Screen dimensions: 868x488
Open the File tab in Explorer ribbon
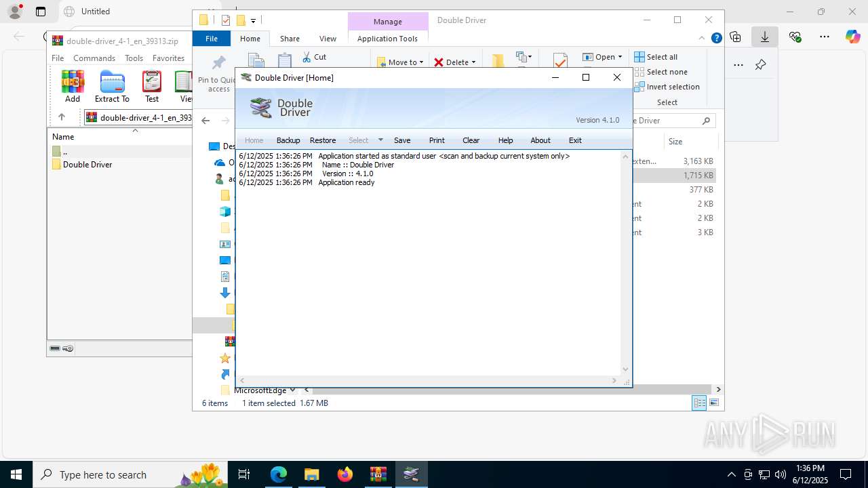(x=212, y=39)
